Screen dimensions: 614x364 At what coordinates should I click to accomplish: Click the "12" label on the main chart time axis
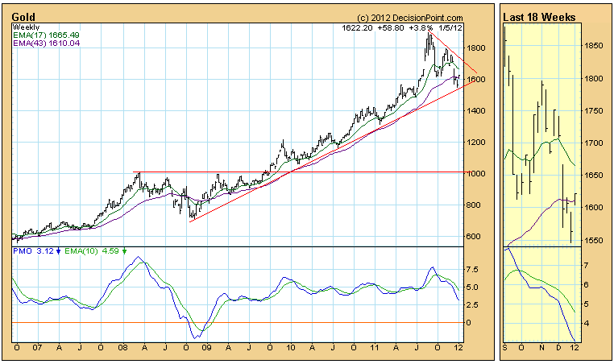(x=459, y=348)
